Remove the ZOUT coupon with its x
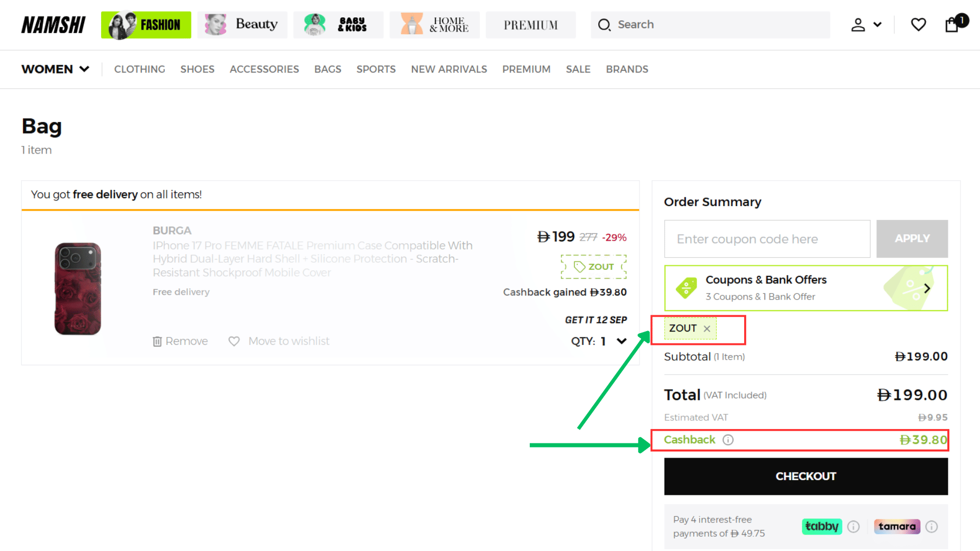Viewport: 980px width, 551px height. point(707,329)
